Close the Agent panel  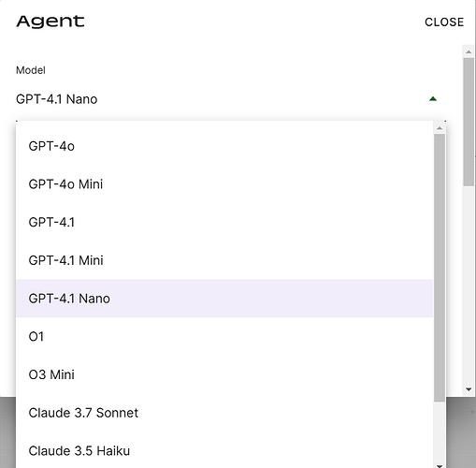(x=444, y=22)
